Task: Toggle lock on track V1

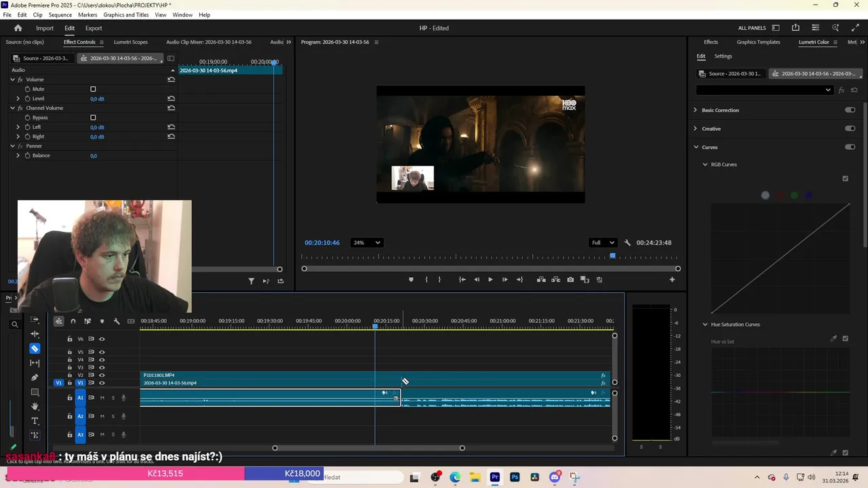Action: click(x=69, y=383)
